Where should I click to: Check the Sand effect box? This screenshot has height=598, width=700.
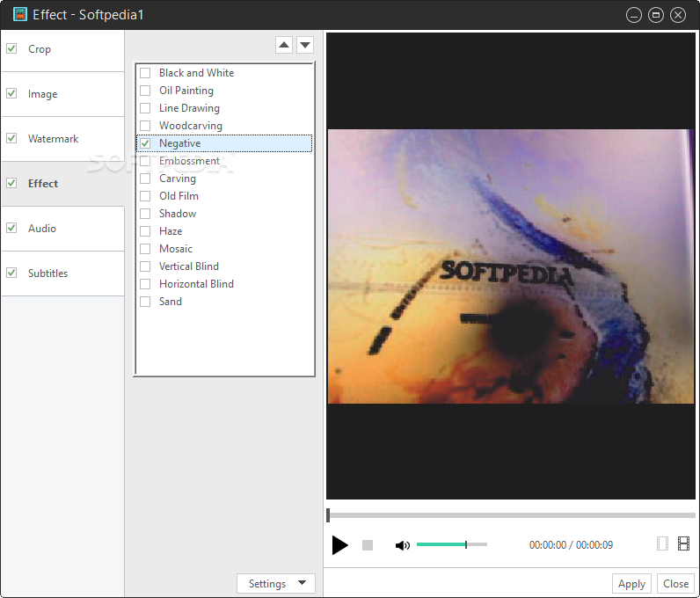(145, 302)
